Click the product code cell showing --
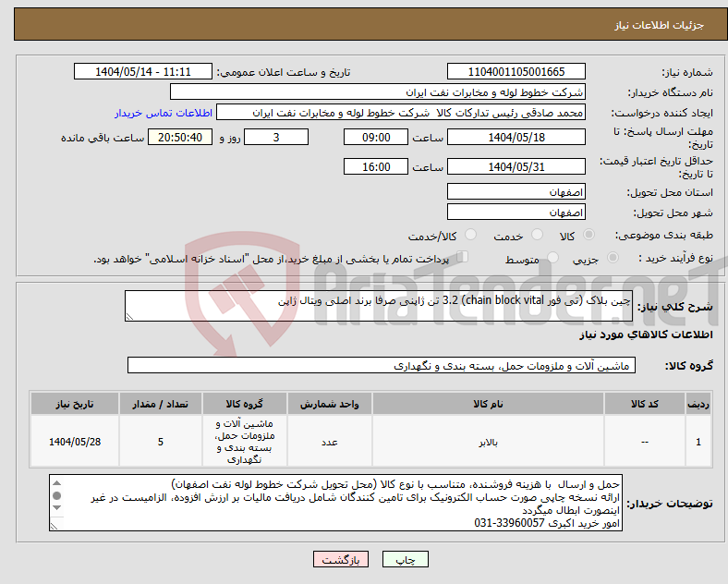 (x=645, y=442)
